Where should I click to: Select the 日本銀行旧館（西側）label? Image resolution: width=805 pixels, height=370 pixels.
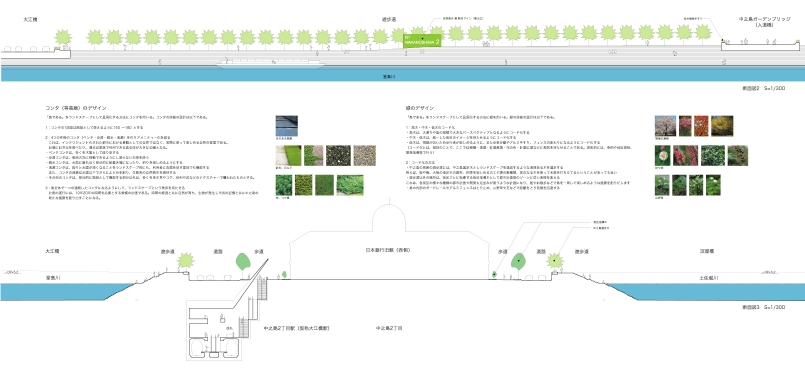[388, 250]
